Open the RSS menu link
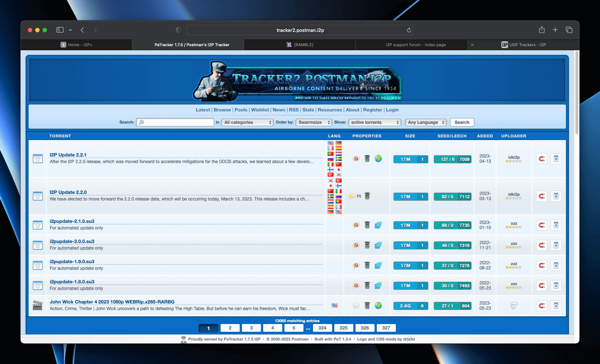The width and height of the screenshot is (600, 364). point(294,110)
